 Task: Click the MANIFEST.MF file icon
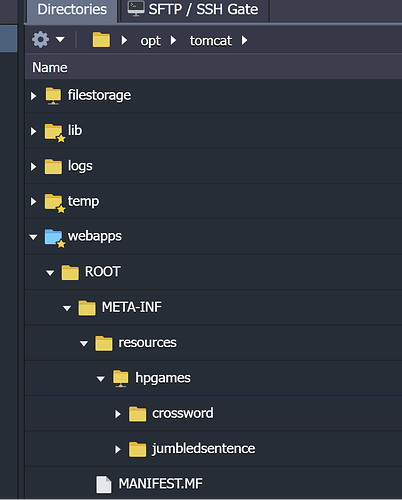[104, 484]
